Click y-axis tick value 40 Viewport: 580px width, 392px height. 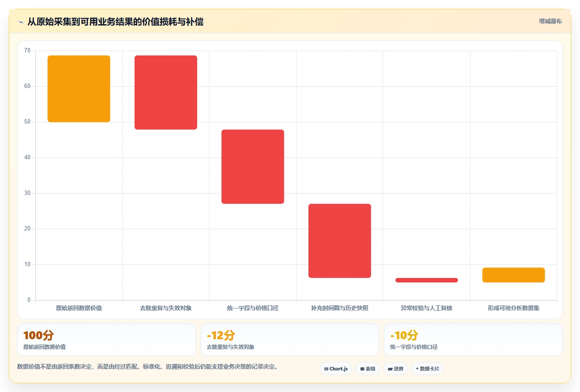pyautogui.click(x=27, y=158)
